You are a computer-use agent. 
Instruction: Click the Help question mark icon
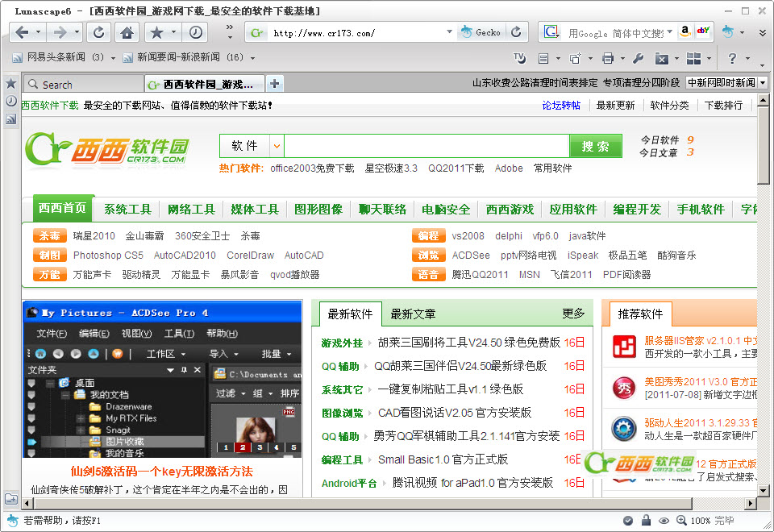click(x=732, y=58)
